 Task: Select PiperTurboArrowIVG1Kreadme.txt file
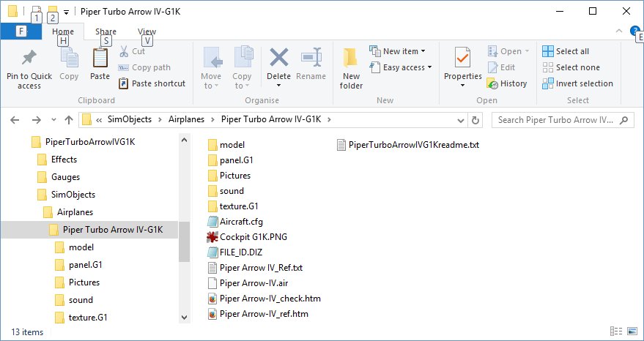[408, 144]
